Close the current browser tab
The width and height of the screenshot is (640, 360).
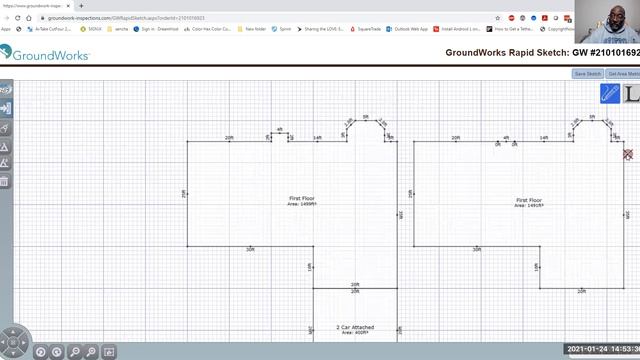pyautogui.click(x=68, y=6)
